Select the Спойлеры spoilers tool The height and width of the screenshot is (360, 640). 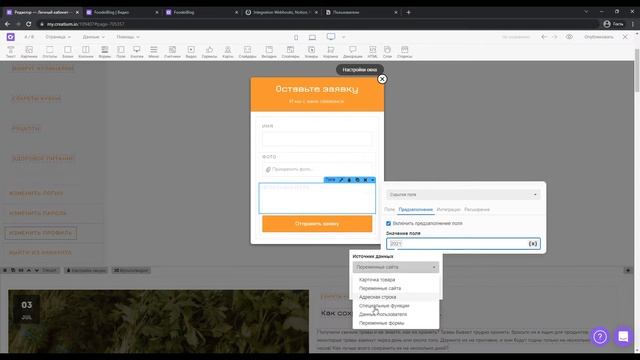coord(290,52)
